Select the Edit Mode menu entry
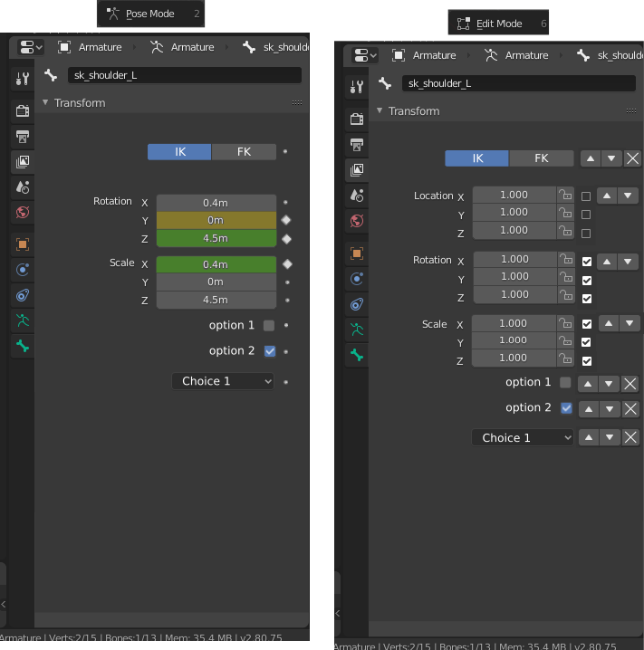Image resolution: width=644 pixels, height=650 pixels. 498,24
